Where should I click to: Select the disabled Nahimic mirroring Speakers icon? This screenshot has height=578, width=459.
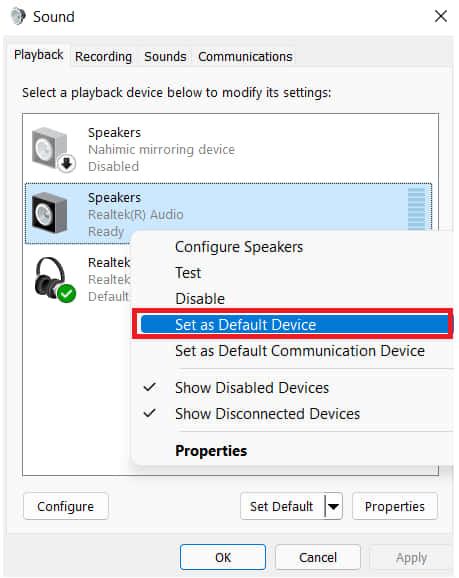click(x=53, y=149)
